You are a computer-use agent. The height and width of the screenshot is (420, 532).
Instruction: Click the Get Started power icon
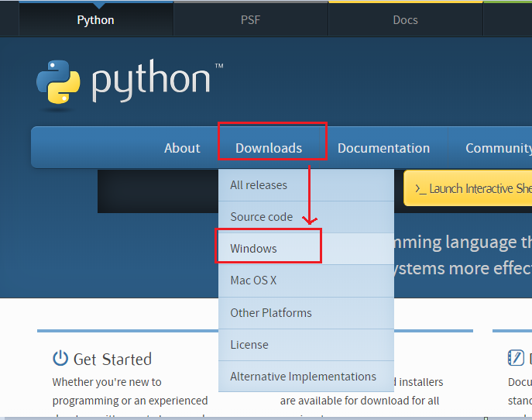60,358
